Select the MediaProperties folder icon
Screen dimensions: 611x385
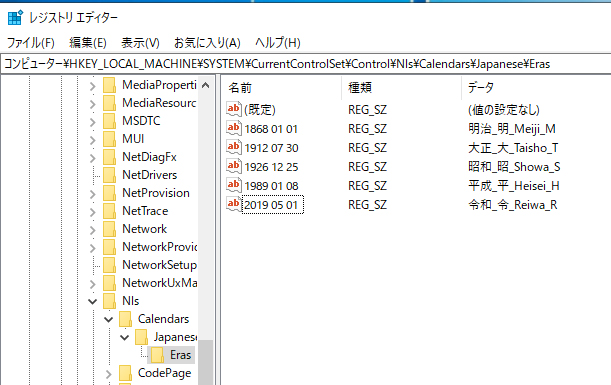pyautogui.click(x=109, y=85)
